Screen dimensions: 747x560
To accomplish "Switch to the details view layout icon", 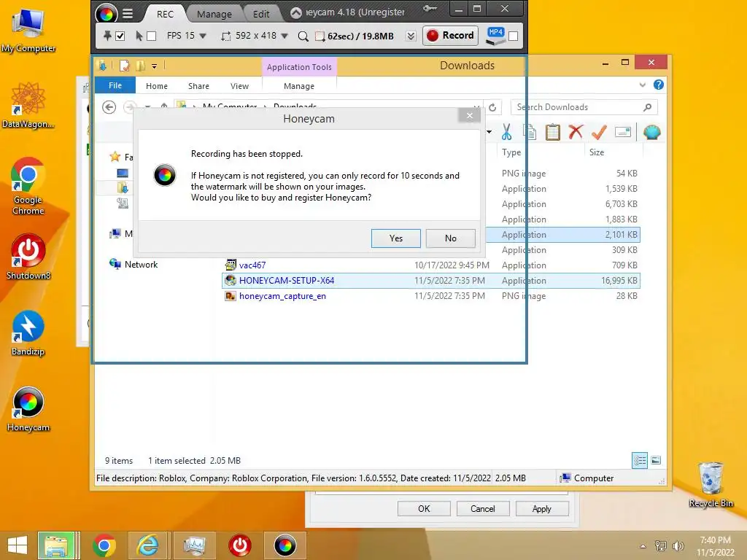I will pos(640,460).
